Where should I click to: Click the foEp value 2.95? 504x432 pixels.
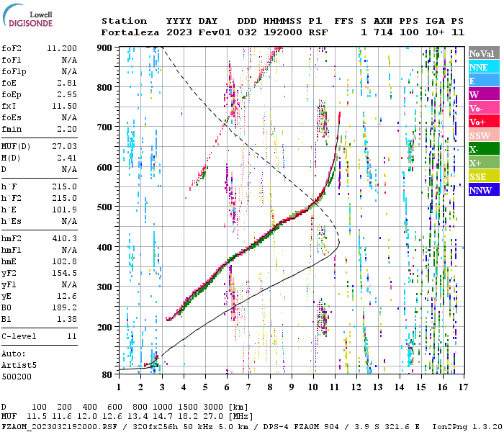pyautogui.click(x=67, y=94)
